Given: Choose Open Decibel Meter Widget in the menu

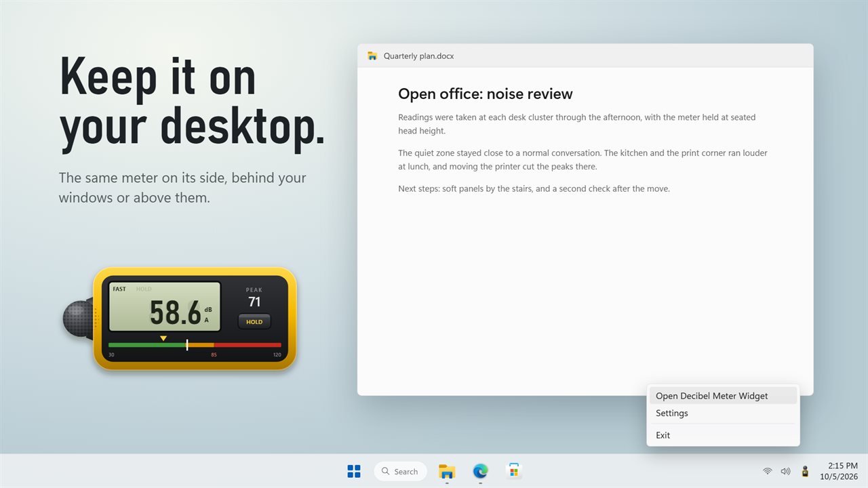Looking at the screenshot, I should (x=723, y=396).
